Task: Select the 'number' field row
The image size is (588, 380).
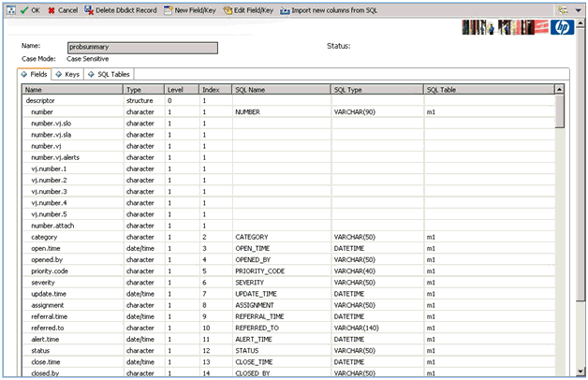Action: (x=288, y=111)
